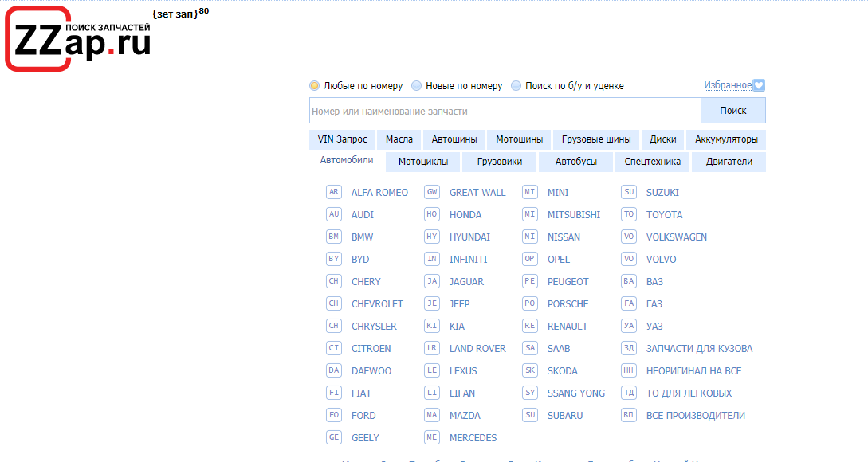Viewport: 868px width, 462px height.
Task: Open the VIN Запрос tab
Action: [342, 139]
